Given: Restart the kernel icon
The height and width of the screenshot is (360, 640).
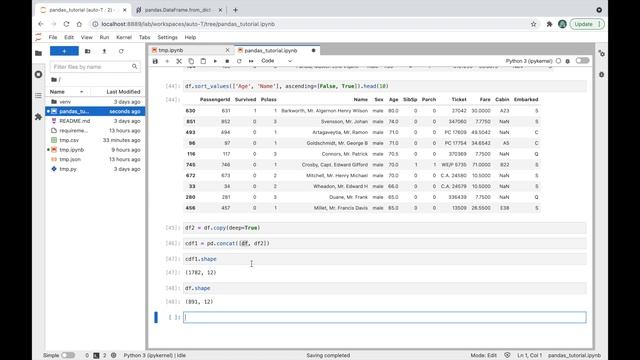Looking at the screenshot, I should tap(239, 61).
